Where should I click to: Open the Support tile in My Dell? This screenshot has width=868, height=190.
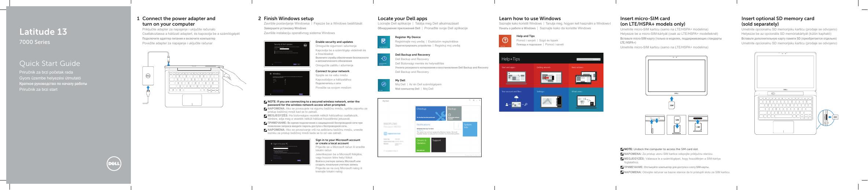[439, 145]
